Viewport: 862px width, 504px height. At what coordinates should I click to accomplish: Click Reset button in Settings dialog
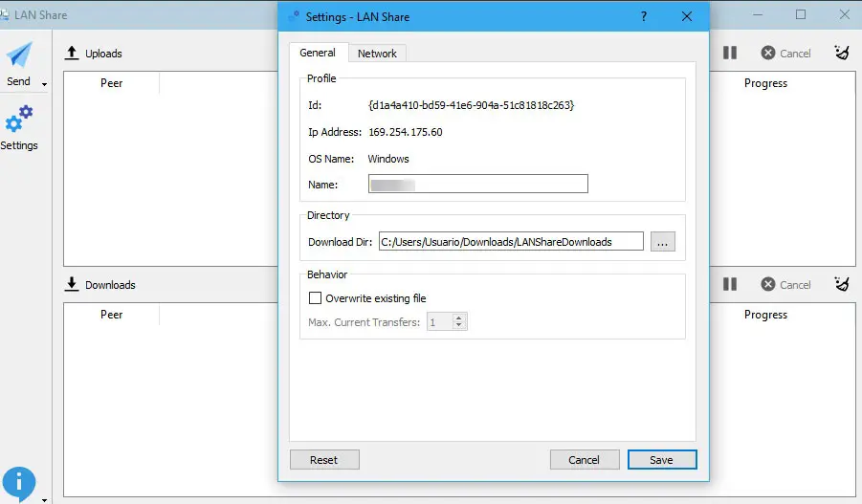324,459
